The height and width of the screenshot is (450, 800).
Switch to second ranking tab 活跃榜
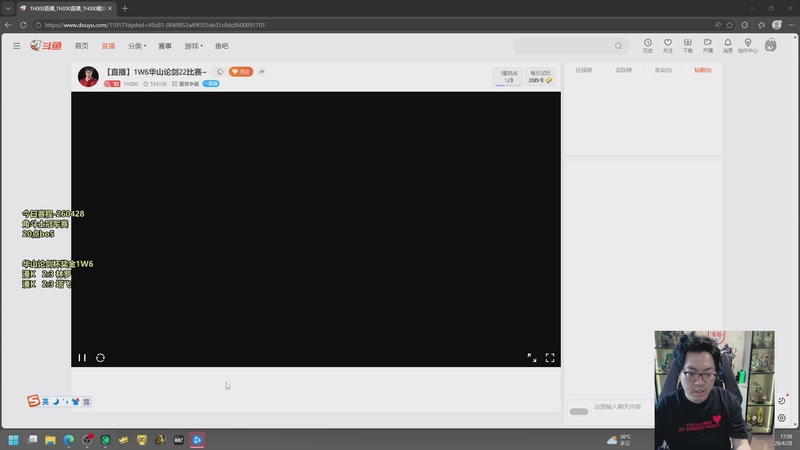tap(623, 70)
